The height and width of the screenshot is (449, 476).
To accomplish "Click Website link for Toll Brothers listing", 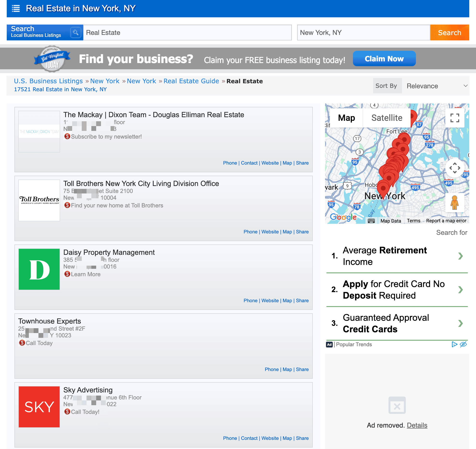I will tap(270, 232).
